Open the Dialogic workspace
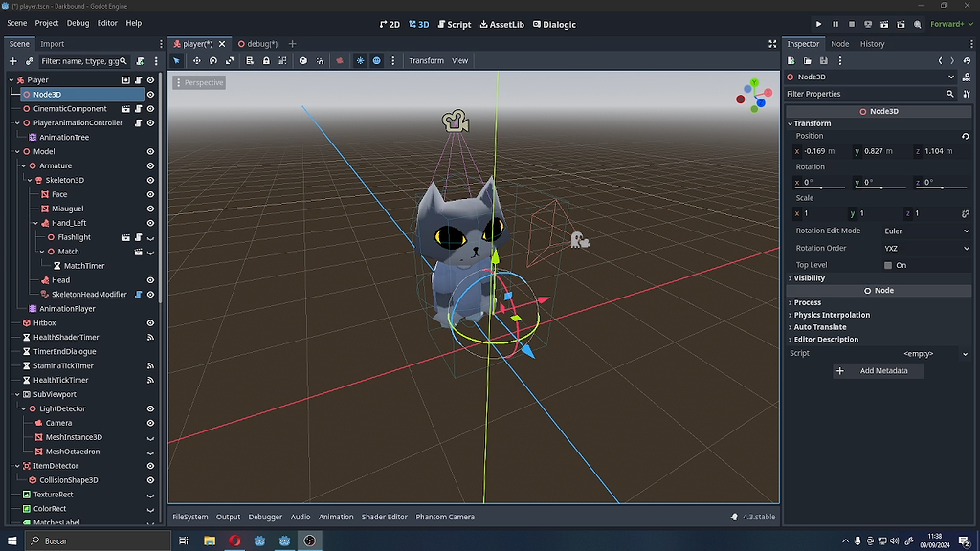Screen dimensions: 980x551 pyautogui.click(x=554, y=24)
